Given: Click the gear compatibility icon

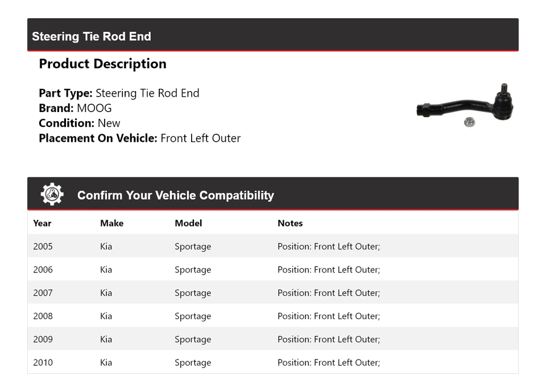Looking at the screenshot, I should tap(52, 195).
